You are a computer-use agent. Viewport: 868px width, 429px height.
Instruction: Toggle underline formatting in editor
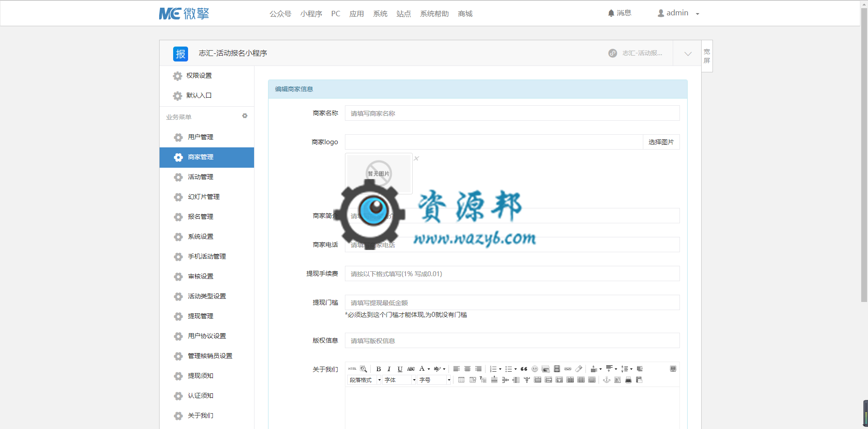click(x=400, y=369)
